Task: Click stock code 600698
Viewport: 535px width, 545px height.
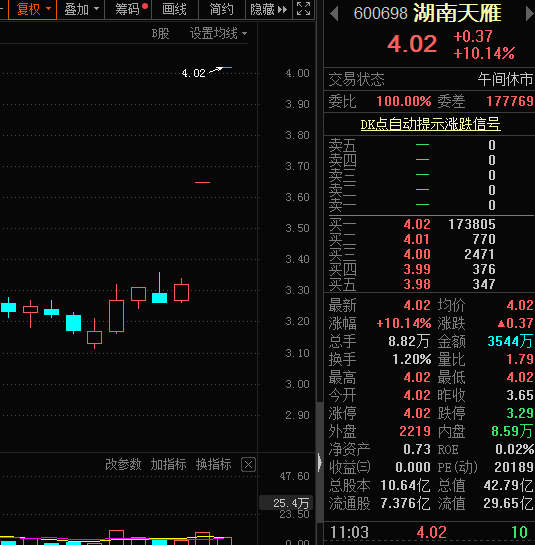Action: click(x=380, y=14)
